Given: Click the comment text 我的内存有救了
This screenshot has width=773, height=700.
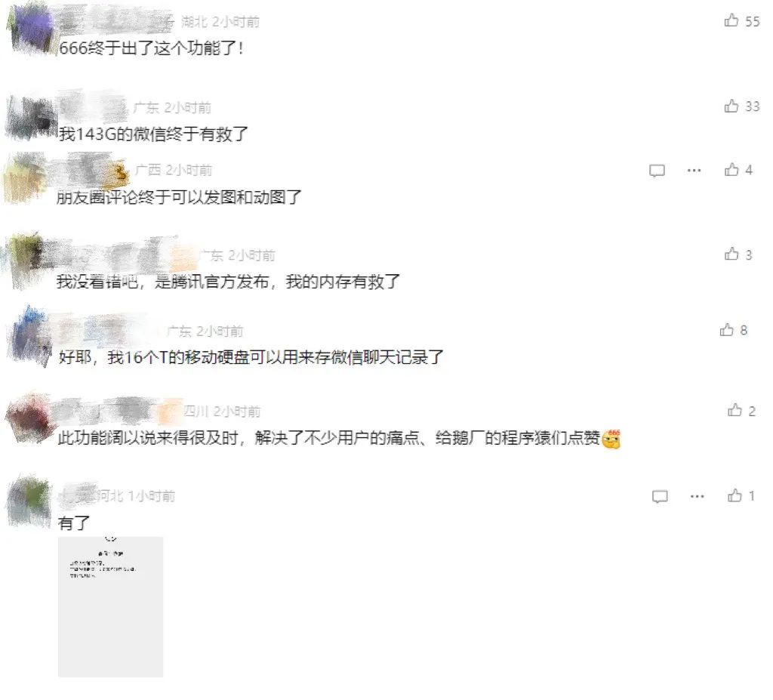Looking at the screenshot, I should (343, 282).
